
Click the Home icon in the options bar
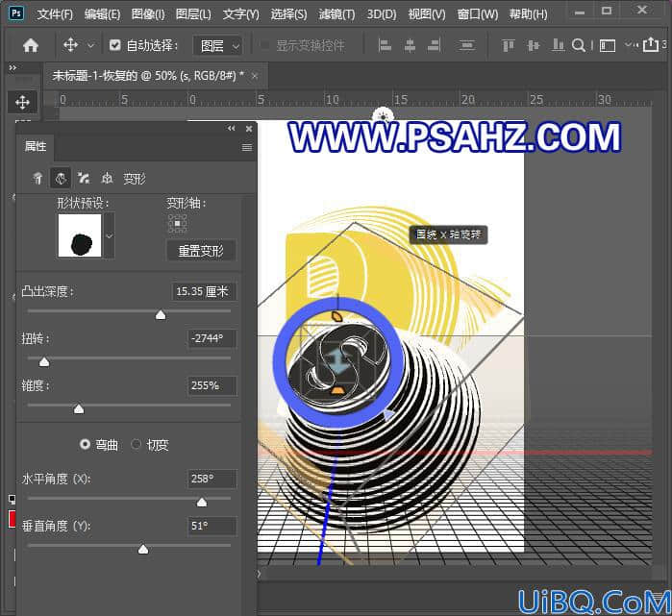click(x=31, y=45)
